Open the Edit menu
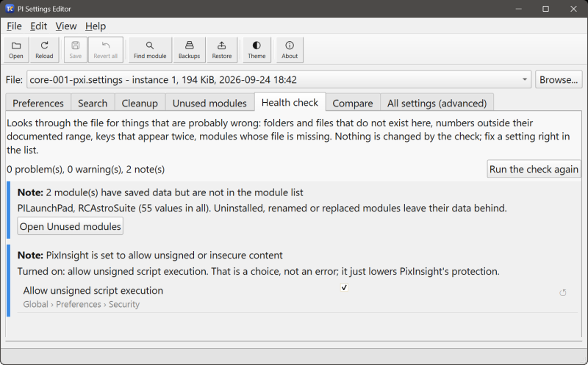 click(39, 26)
